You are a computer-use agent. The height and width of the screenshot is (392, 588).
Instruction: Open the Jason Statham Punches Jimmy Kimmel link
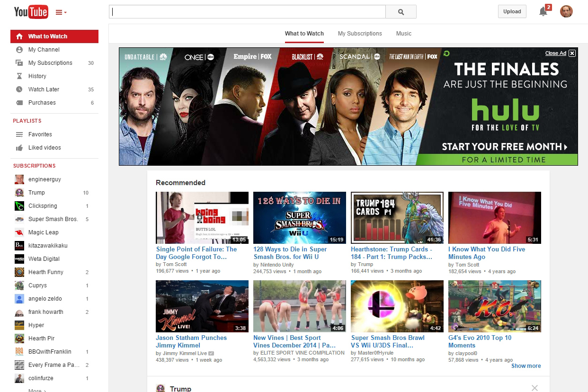[x=191, y=341]
